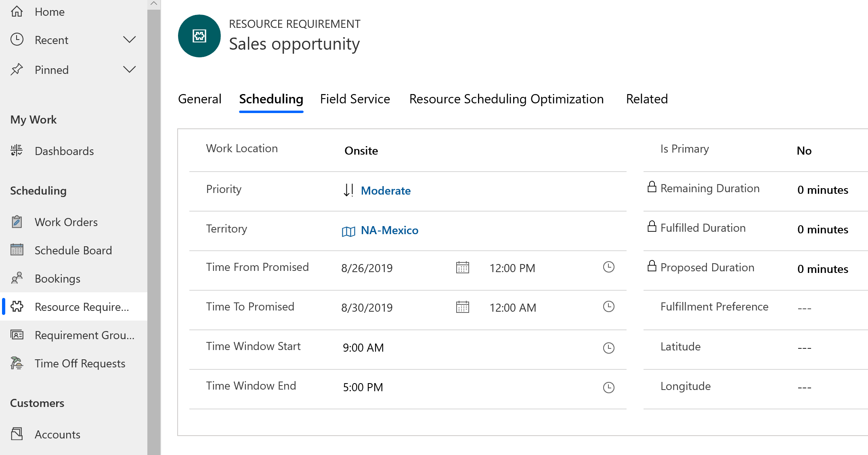Select the Moderate priority link
The height and width of the screenshot is (455, 868).
point(386,191)
